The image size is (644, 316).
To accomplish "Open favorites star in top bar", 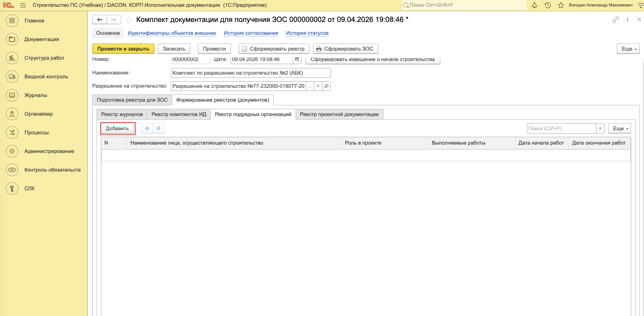I will (561, 5).
